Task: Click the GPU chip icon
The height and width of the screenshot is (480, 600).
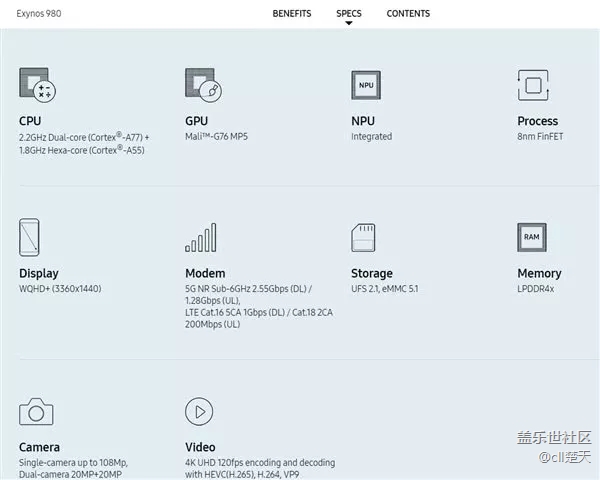Action: 202,86
